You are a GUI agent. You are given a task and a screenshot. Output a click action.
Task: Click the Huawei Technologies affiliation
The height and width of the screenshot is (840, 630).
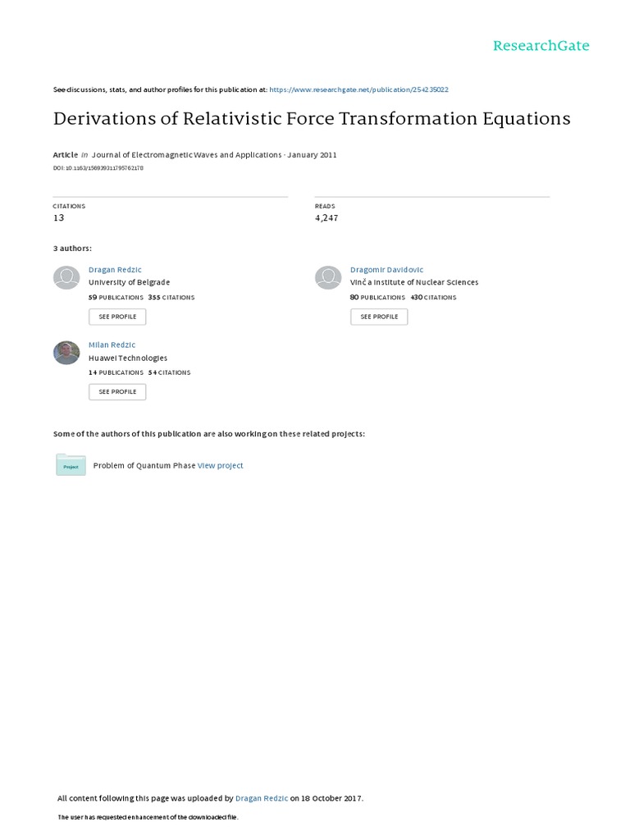(x=127, y=358)
